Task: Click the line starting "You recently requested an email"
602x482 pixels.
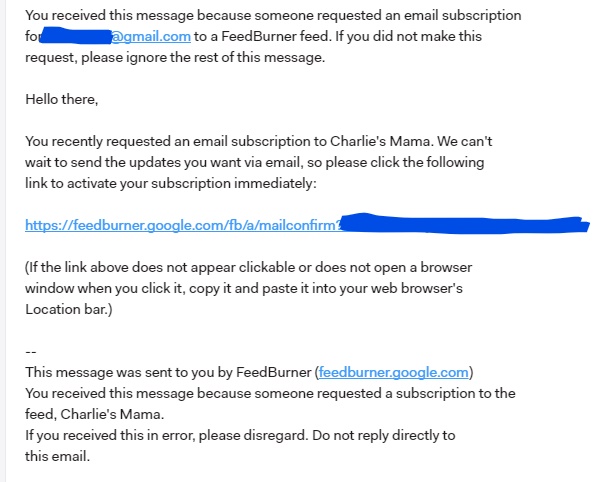Action: pyautogui.click(x=258, y=141)
